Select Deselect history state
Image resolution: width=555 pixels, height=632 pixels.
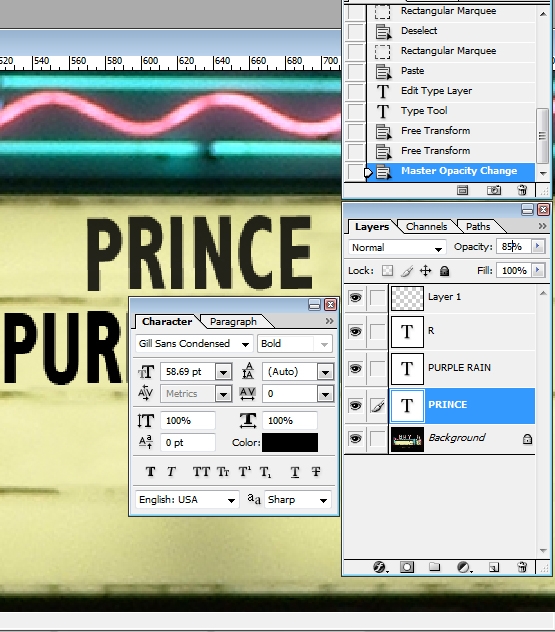pyautogui.click(x=451, y=31)
